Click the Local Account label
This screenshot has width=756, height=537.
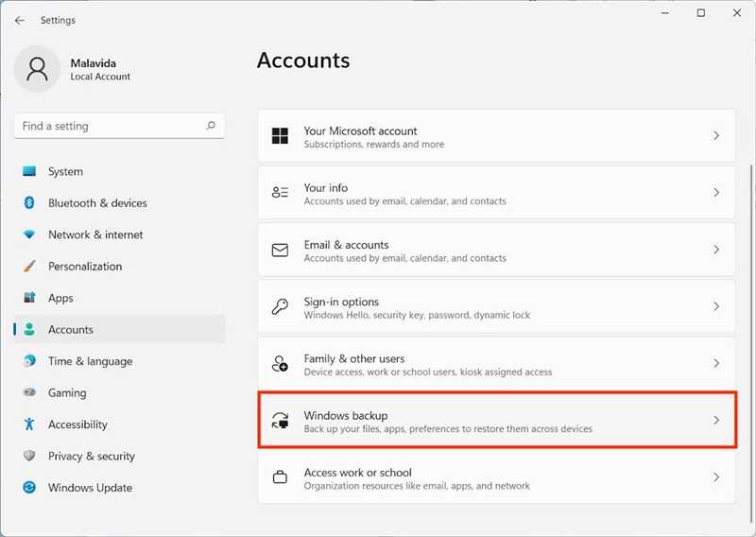[x=100, y=77]
